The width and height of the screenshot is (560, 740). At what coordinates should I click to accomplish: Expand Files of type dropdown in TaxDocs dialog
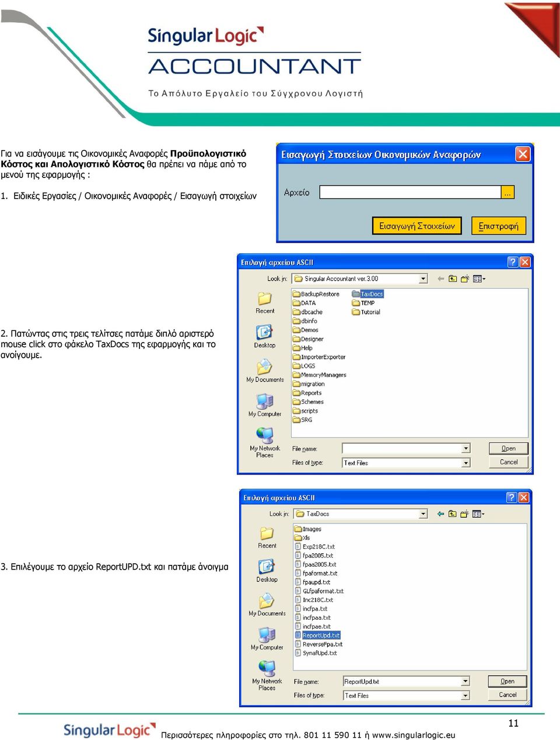[466, 696]
